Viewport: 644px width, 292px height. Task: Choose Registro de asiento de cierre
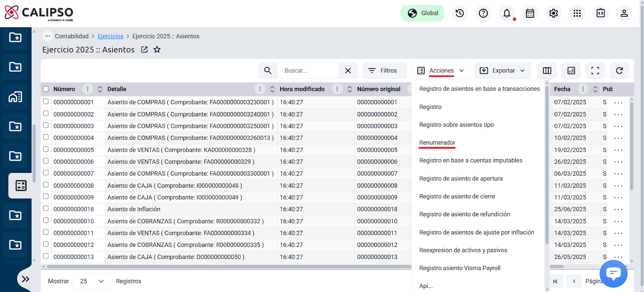click(457, 196)
